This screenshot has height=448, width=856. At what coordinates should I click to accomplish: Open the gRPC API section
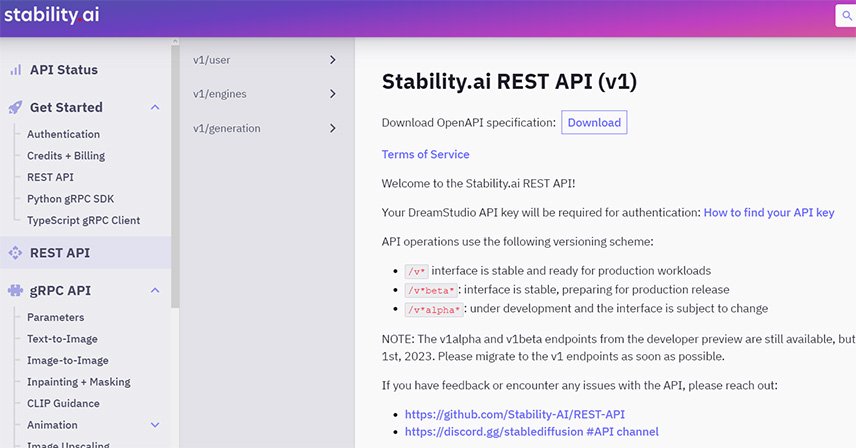click(61, 290)
